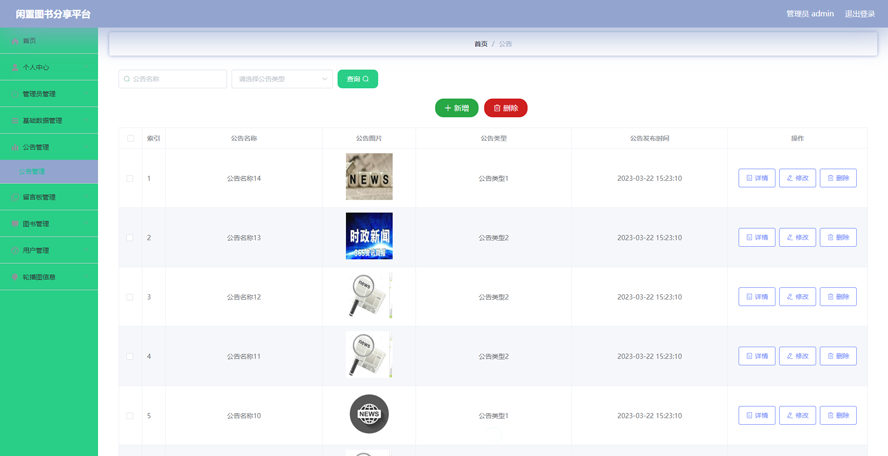The width and height of the screenshot is (888, 456).
Task: Click the icon beside 管理员管理
Action: click(x=15, y=94)
